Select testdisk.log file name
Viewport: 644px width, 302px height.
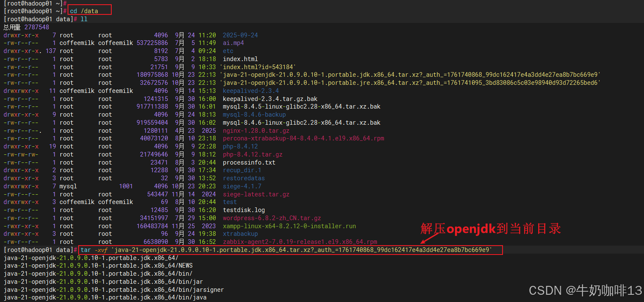pyautogui.click(x=244, y=210)
